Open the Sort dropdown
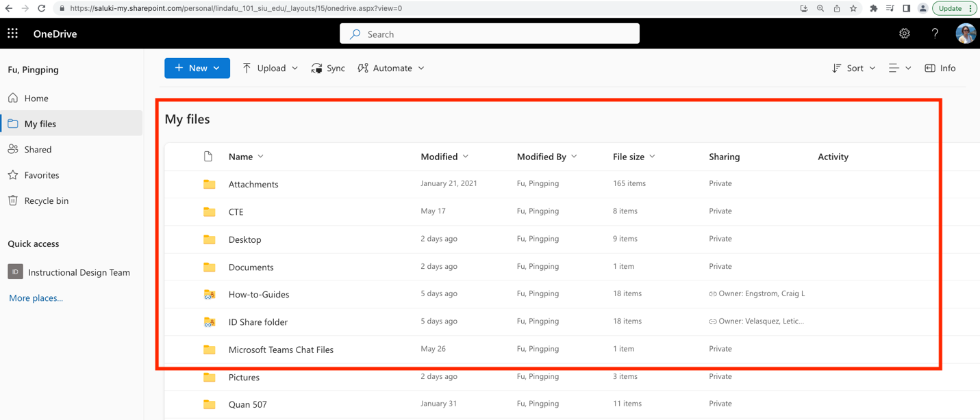980x420 pixels. click(853, 68)
